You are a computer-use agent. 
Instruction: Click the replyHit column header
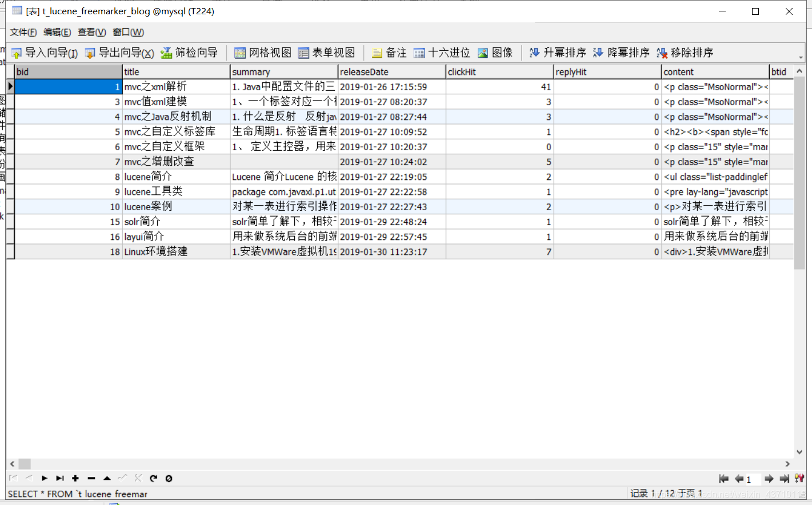click(x=607, y=71)
